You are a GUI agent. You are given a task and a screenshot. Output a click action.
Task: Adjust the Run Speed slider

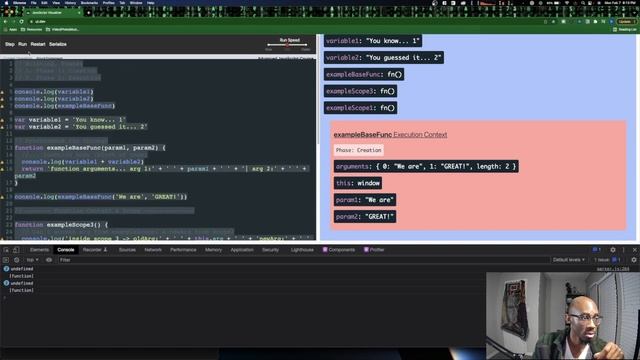click(287, 45)
